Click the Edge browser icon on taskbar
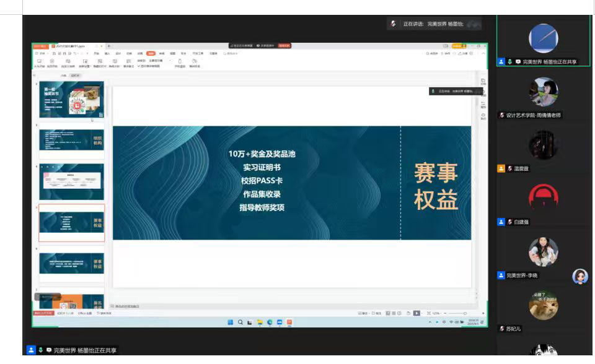 (x=270, y=322)
